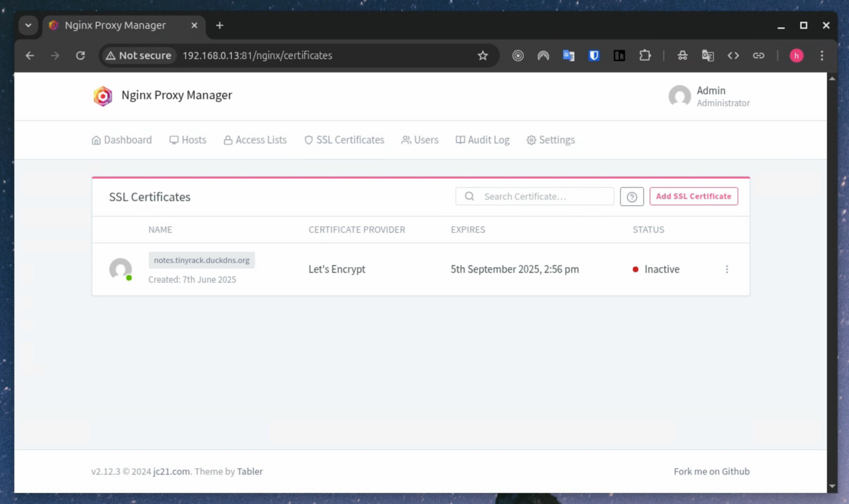
Task: Open the Hosts navigation menu
Action: (188, 140)
